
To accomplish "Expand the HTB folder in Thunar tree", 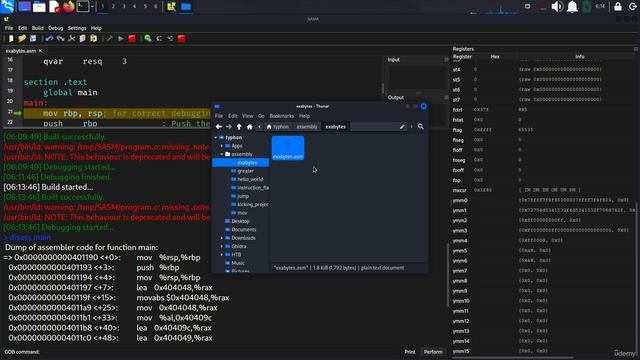I will pos(222,255).
